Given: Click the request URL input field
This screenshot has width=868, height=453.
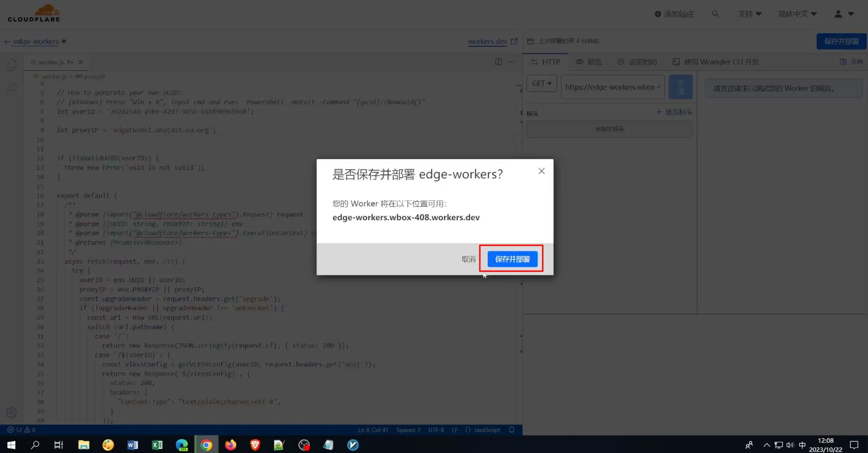Looking at the screenshot, I should tap(613, 87).
